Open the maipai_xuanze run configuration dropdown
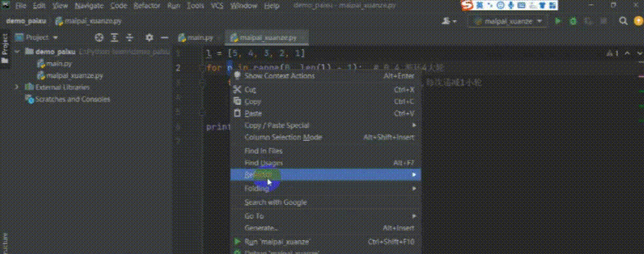The width and height of the screenshot is (644, 254). coord(508,22)
